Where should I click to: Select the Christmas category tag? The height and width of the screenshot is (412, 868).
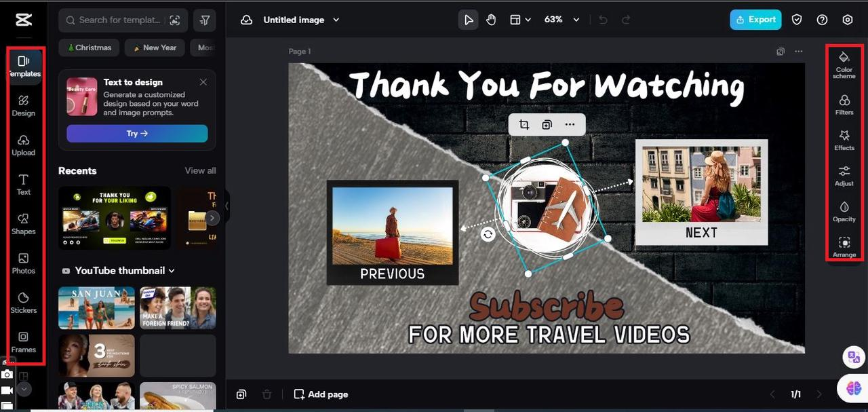[x=89, y=48]
